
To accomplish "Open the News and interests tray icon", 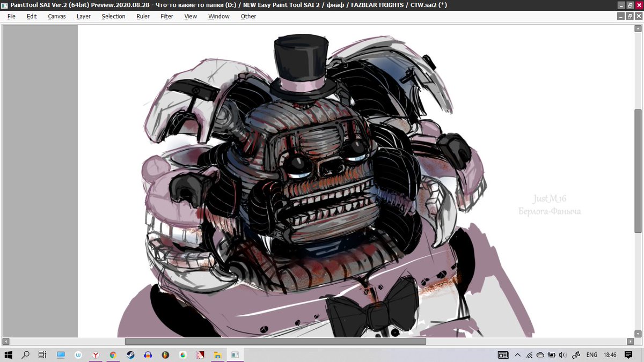I will click(x=503, y=354).
